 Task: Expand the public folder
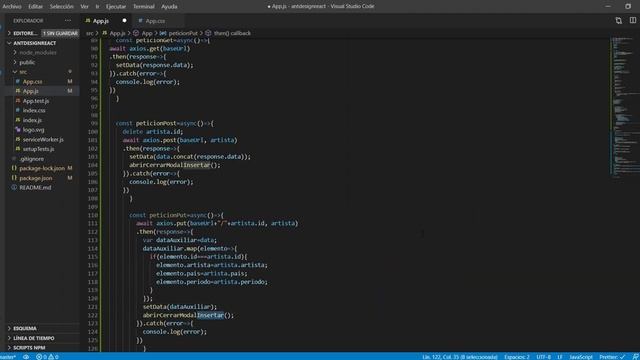tap(27, 62)
